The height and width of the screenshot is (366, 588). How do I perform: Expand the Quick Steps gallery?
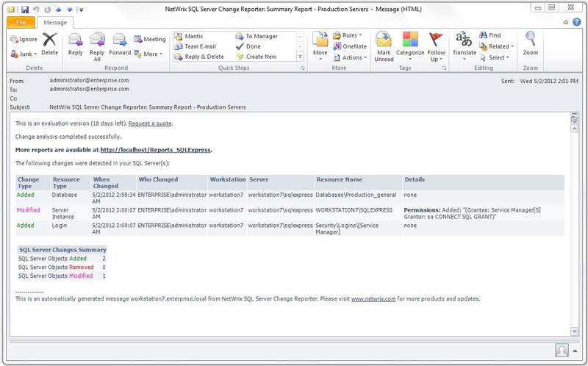pos(300,57)
